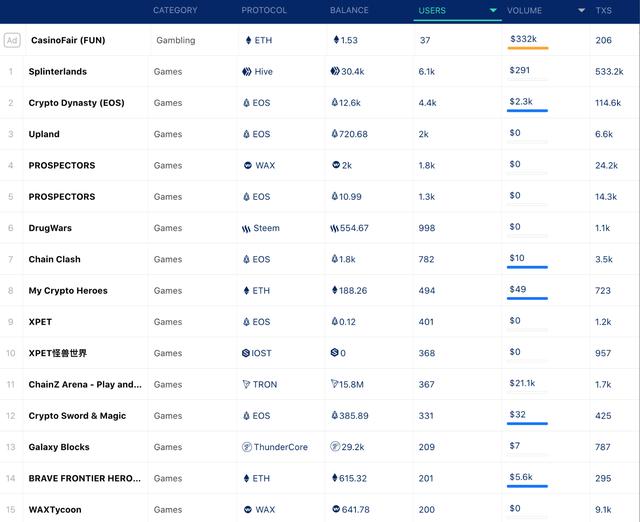The width and height of the screenshot is (640, 522).
Task: Click the WAX balance icon beside 641.78
Action: pyautogui.click(x=336, y=509)
